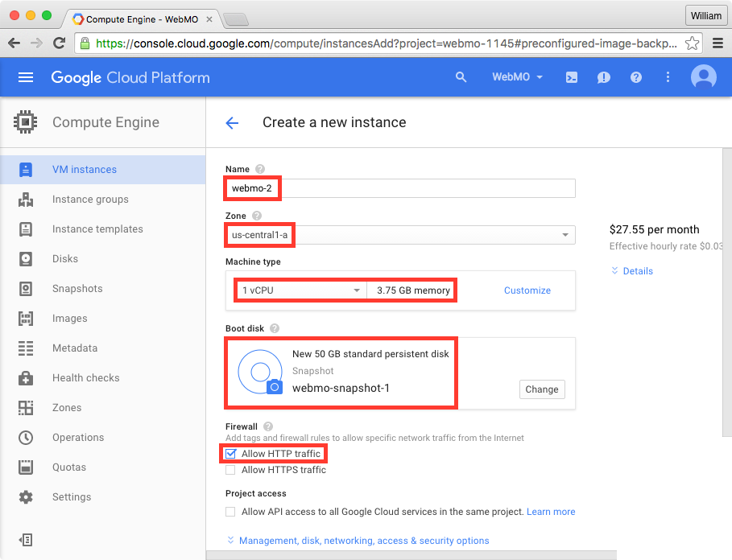Bookmark the page with the star icon
732x560 pixels.
pos(692,43)
